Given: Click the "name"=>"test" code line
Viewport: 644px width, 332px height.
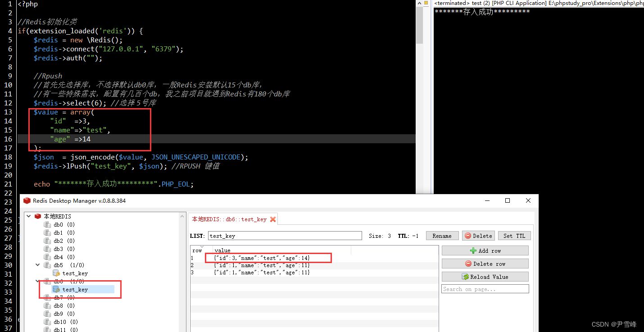Looking at the screenshot, I should coord(80,130).
